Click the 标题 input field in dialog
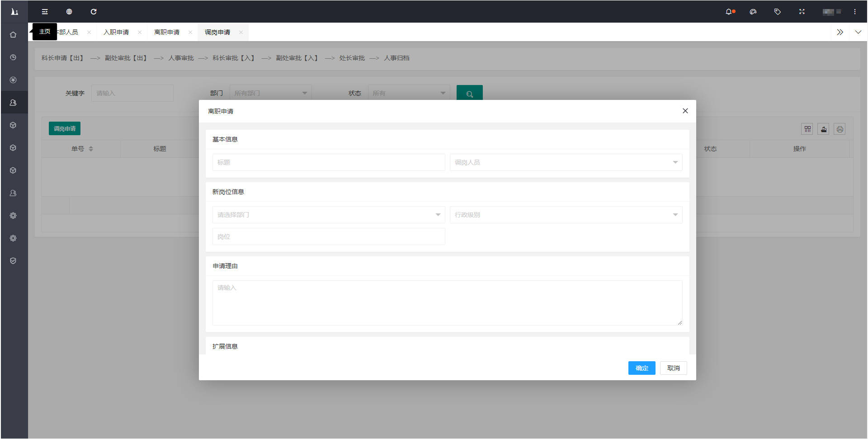This screenshot has width=868, height=439. click(328, 162)
